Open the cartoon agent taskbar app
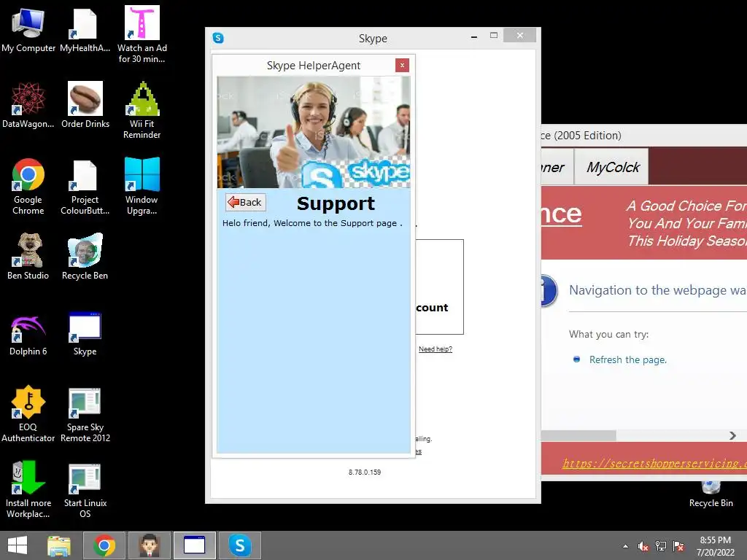The width and height of the screenshot is (747, 560). click(149, 545)
